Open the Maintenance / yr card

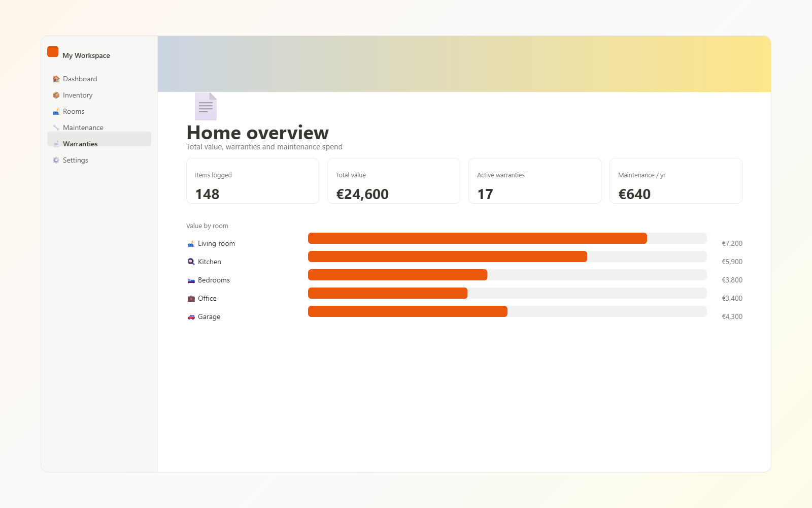pyautogui.click(x=676, y=181)
